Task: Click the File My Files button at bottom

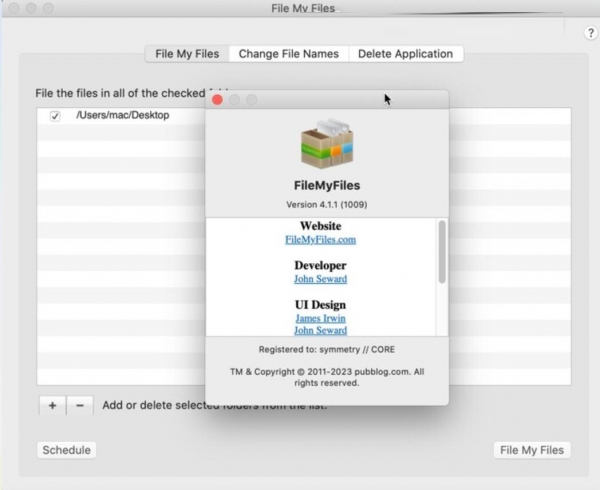Action: coord(532,450)
